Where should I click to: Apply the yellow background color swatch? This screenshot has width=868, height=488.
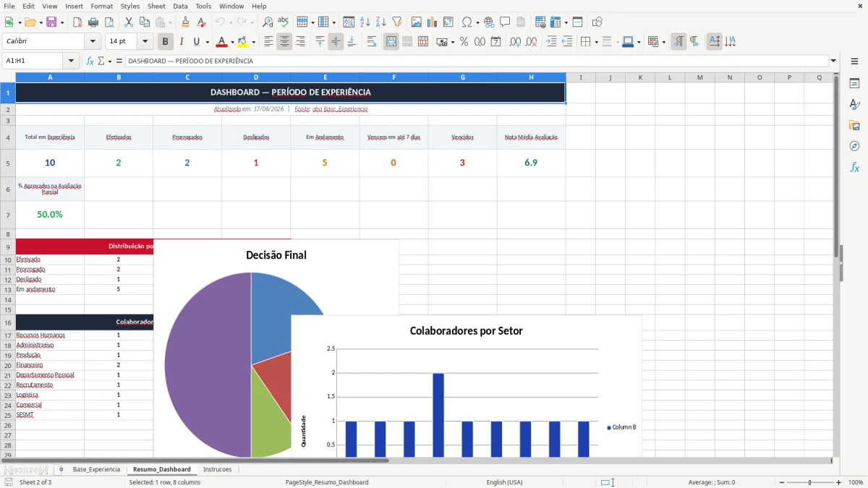(243, 42)
